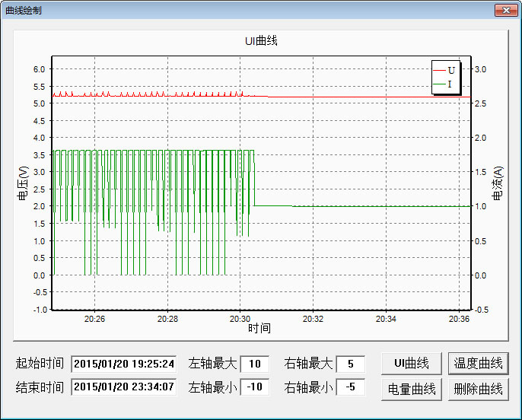Viewport: 522px width, 420px height.
Task: Show the 电量曲线 power curve
Action: pos(412,389)
